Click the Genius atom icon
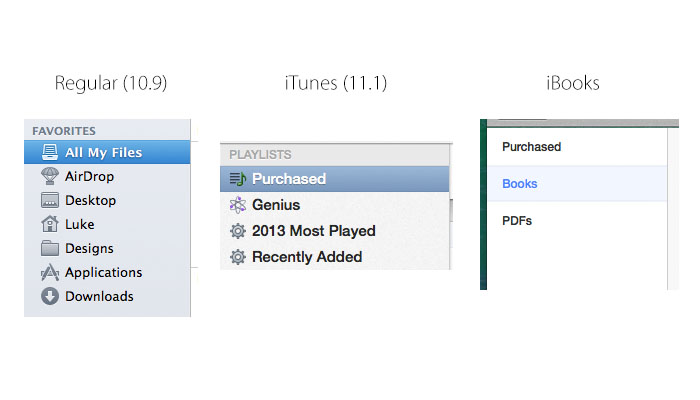 [238, 205]
